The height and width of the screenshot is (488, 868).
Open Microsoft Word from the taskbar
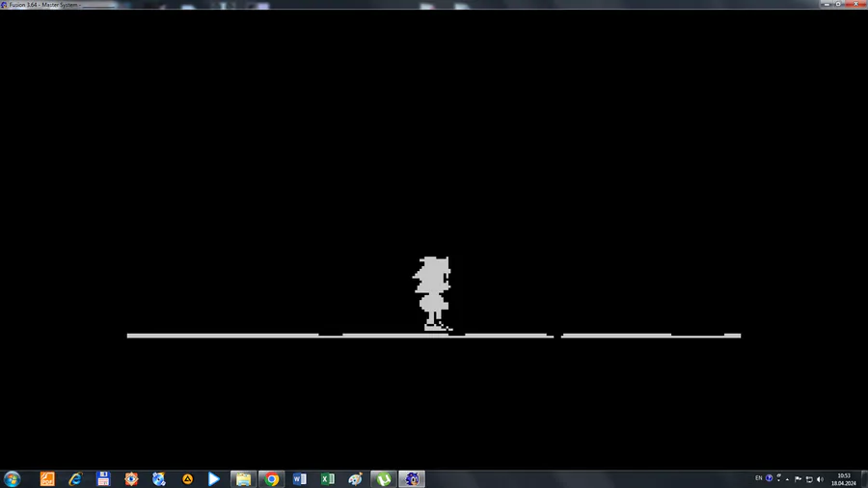click(x=300, y=478)
